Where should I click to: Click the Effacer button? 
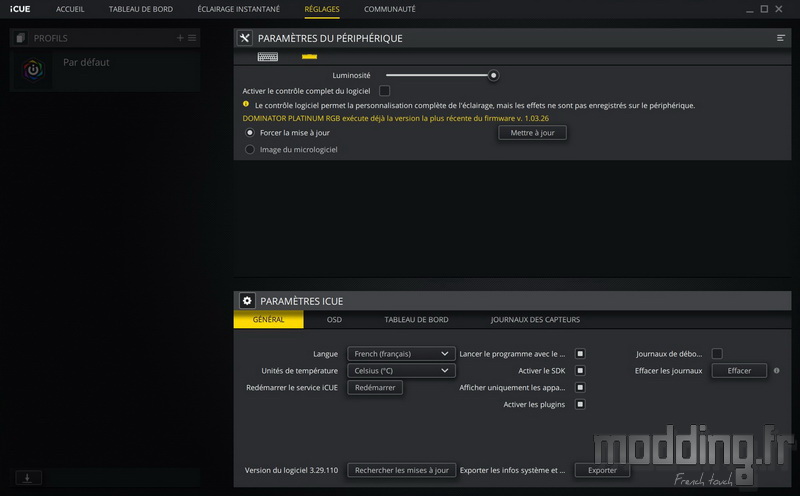point(739,370)
